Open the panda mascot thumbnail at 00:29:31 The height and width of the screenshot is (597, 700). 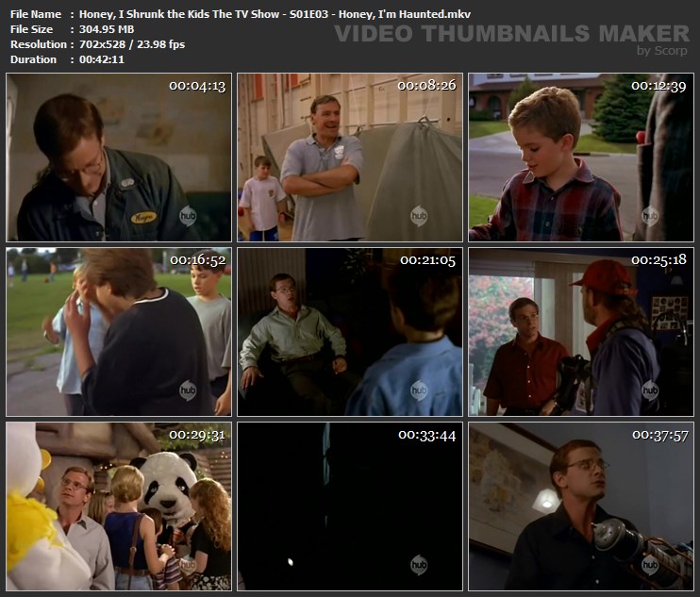click(x=119, y=506)
